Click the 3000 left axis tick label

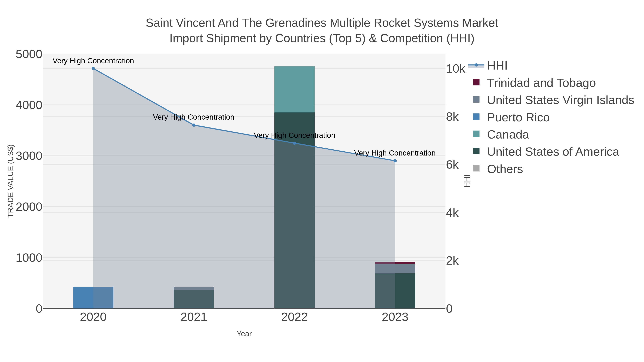point(29,156)
